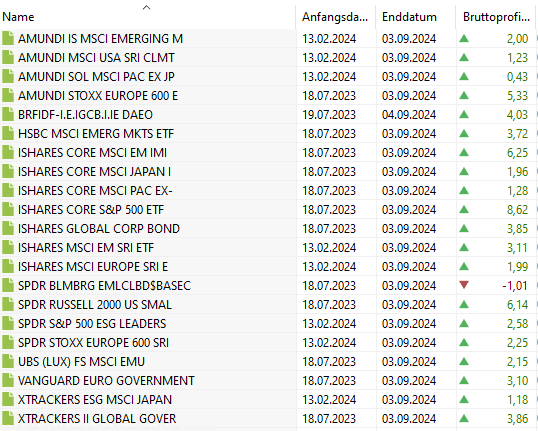Select the BRFIDF-I.E.IGCB.I.IE DAEO file icon
Viewport: 538px width, 431px height.
(8, 115)
